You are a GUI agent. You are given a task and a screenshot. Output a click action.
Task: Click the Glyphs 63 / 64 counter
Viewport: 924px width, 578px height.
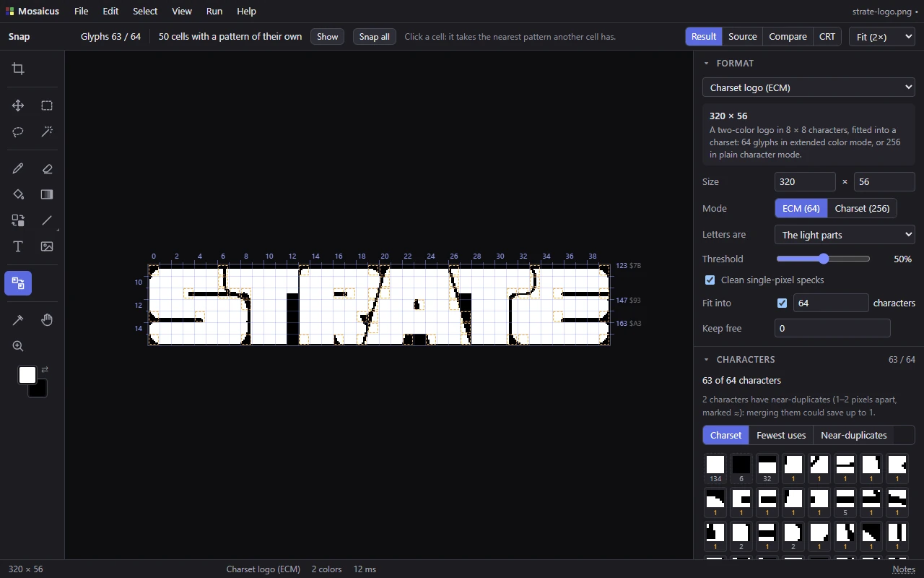click(110, 36)
